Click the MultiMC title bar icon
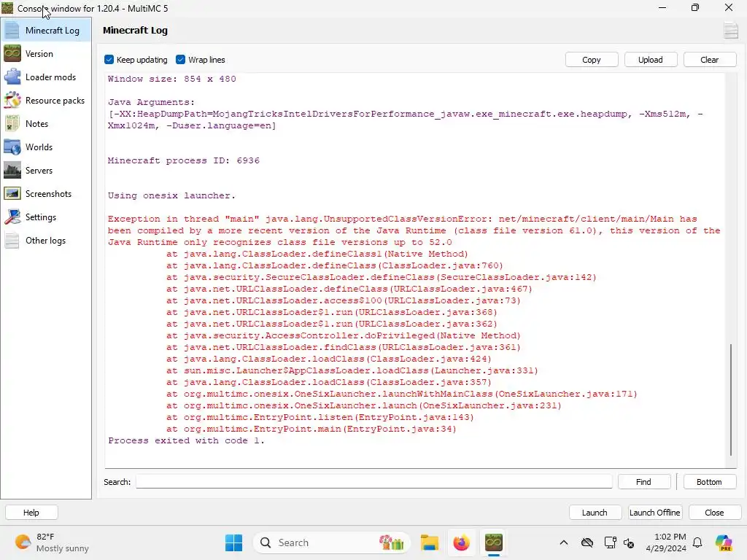Viewport: 747px width, 560px height. [7, 8]
